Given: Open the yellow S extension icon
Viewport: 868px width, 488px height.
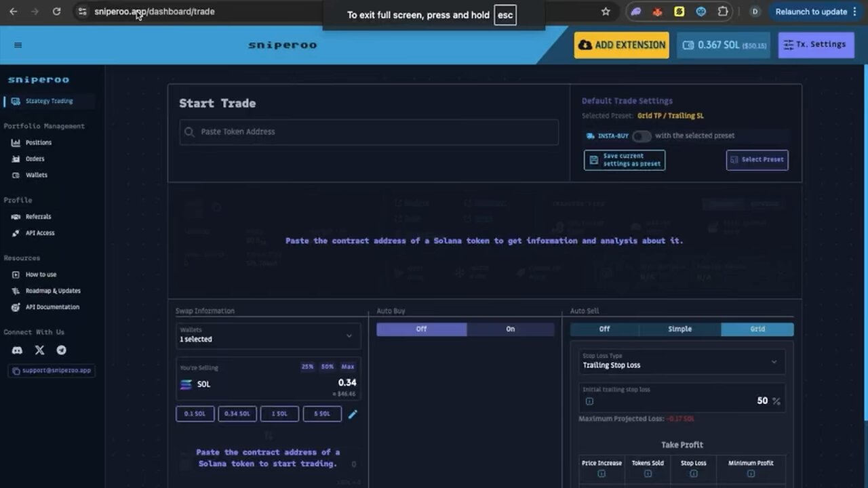Looking at the screenshot, I should pyautogui.click(x=679, y=12).
